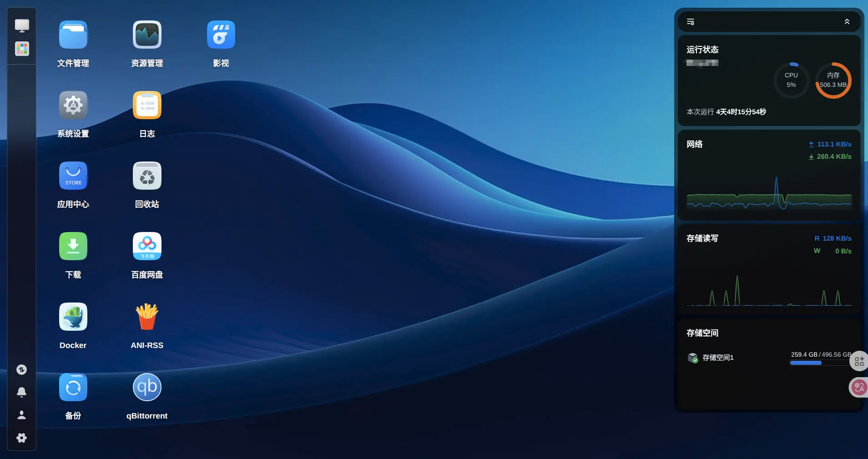Click the 运行状态 widget title

(x=702, y=50)
